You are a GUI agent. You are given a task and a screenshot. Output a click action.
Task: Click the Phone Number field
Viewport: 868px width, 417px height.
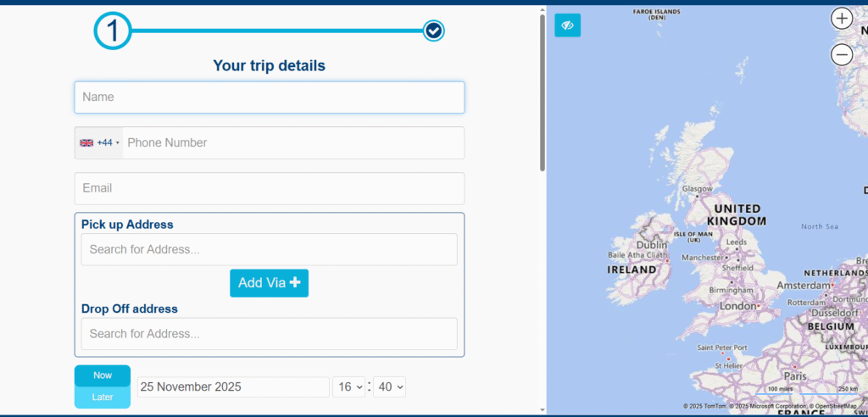click(292, 143)
